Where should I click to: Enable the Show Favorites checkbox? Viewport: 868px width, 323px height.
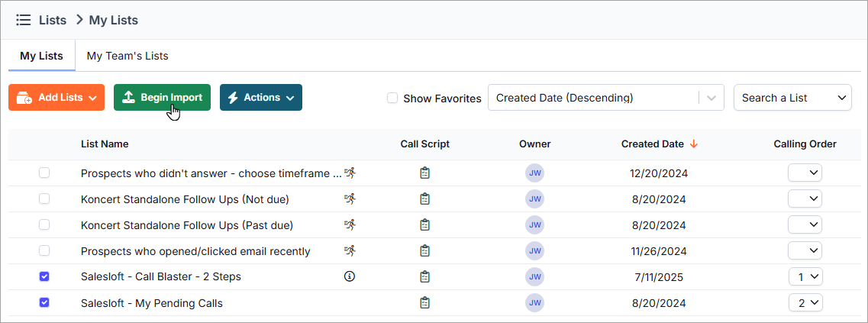click(392, 98)
